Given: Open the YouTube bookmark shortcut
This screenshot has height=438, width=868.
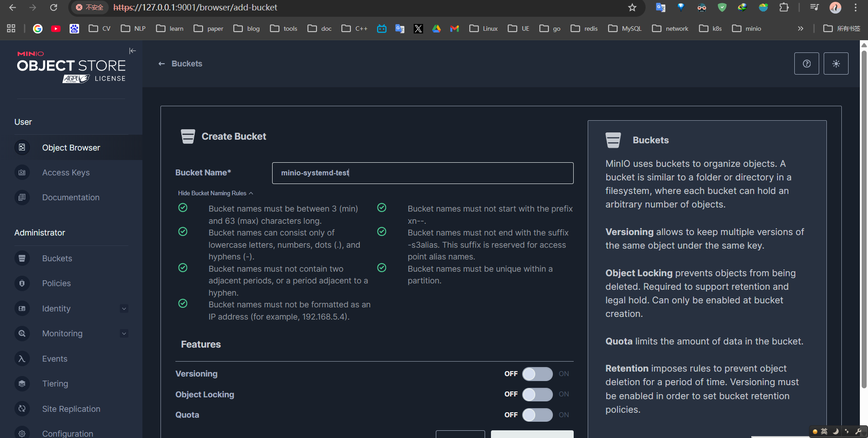Looking at the screenshot, I should click(56, 28).
